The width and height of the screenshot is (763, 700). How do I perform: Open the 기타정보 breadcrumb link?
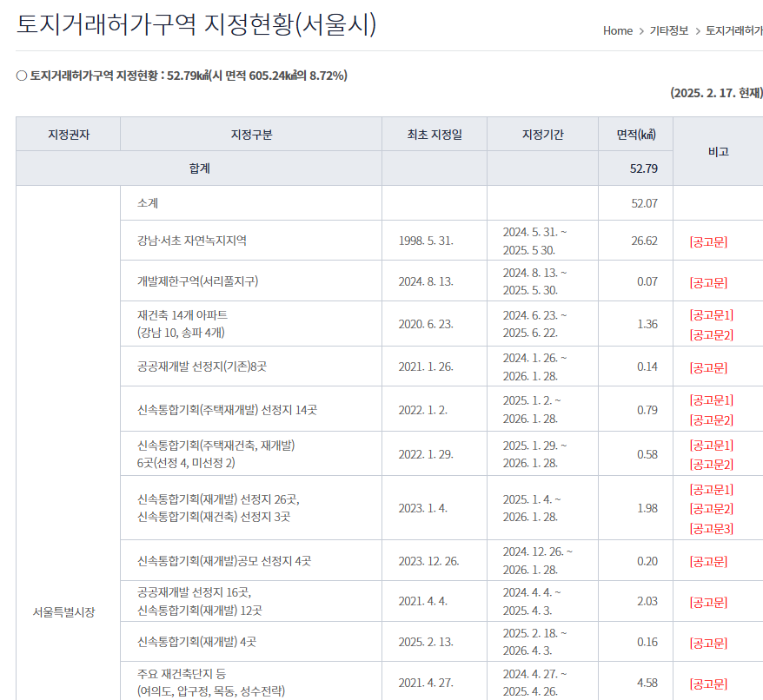[x=669, y=30]
